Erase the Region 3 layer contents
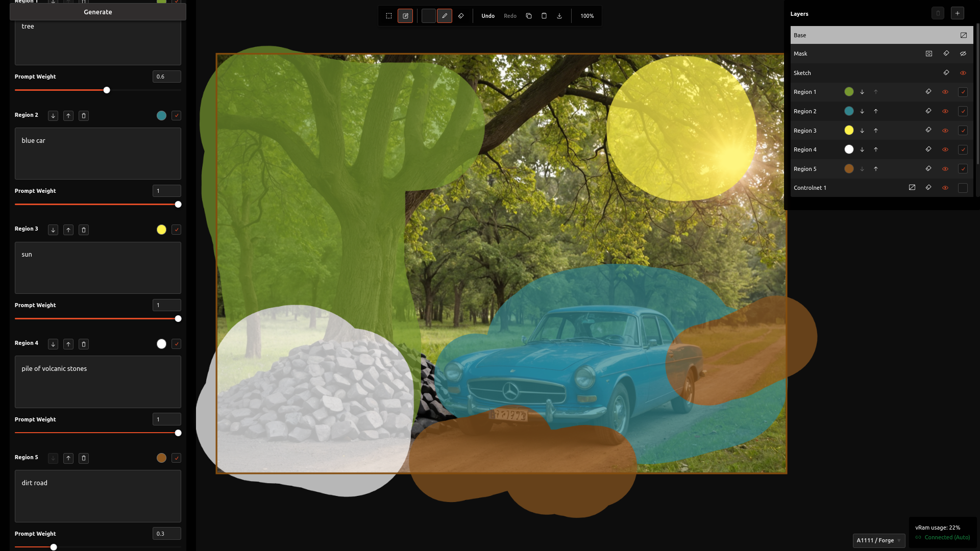Image resolution: width=980 pixels, height=551 pixels. [x=928, y=130]
